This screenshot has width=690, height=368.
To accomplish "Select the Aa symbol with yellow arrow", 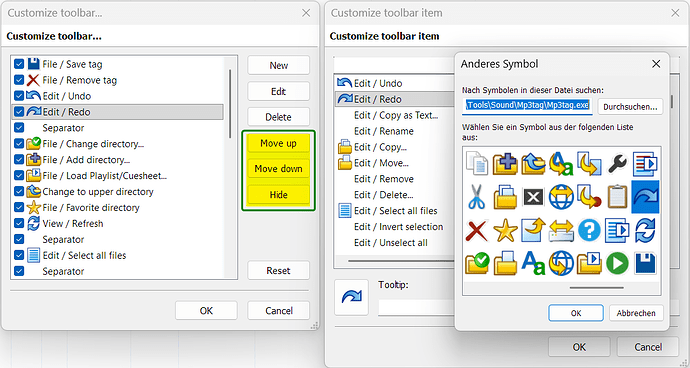I will tap(561, 163).
